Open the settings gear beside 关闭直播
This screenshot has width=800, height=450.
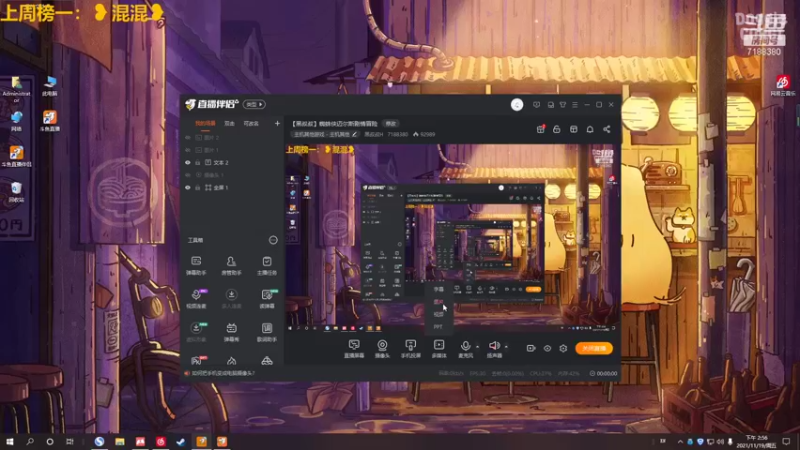tap(563, 348)
